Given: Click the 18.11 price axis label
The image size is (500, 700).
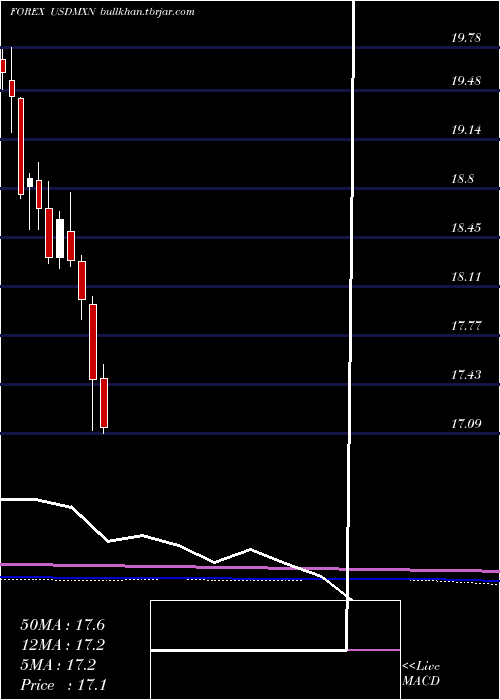Looking at the screenshot, I should pyautogui.click(x=466, y=277).
